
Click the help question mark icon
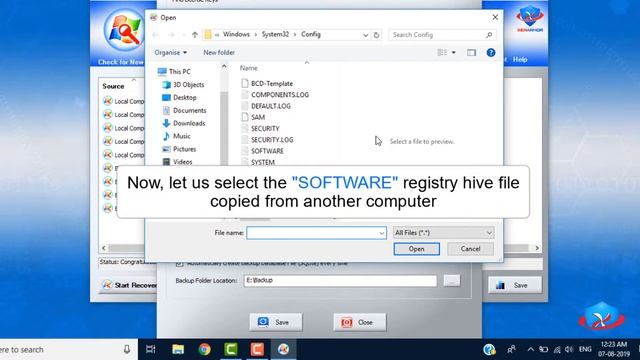pos(491,53)
